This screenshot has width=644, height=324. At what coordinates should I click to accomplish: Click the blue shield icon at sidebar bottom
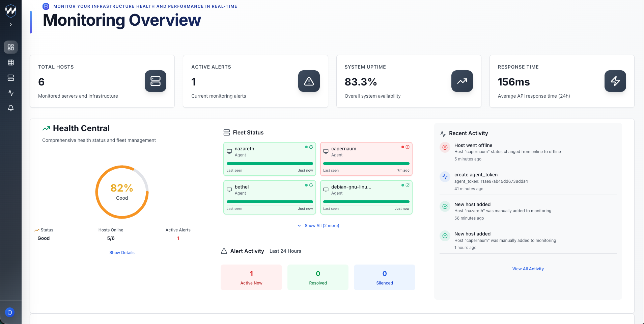[x=10, y=313]
